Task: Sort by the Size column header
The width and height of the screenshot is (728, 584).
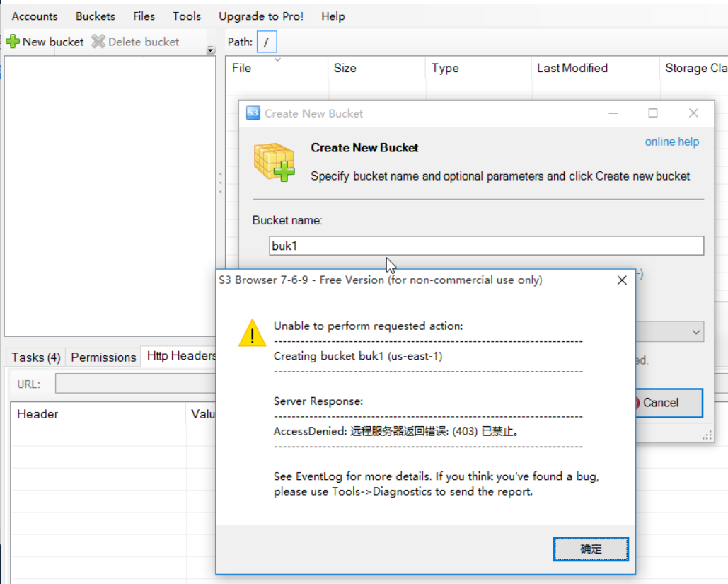Action: [376, 68]
